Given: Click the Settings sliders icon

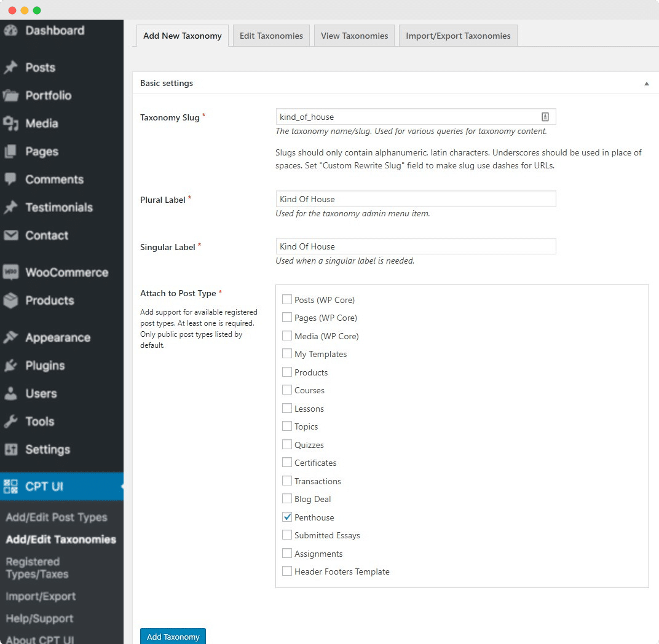Looking at the screenshot, I should tap(11, 449).
